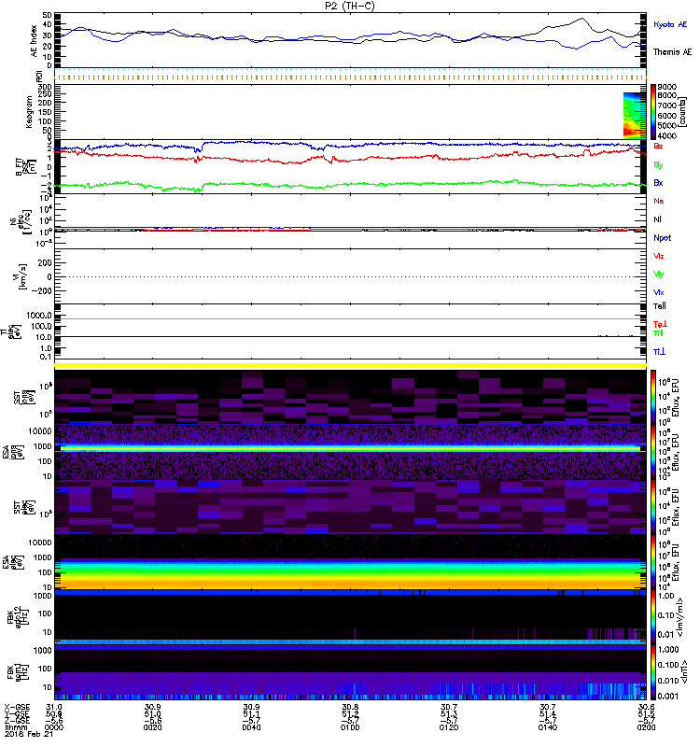Click the FBK scm1 nT color bar
Viewport: 700px width, 747px height.
[653, 672]
